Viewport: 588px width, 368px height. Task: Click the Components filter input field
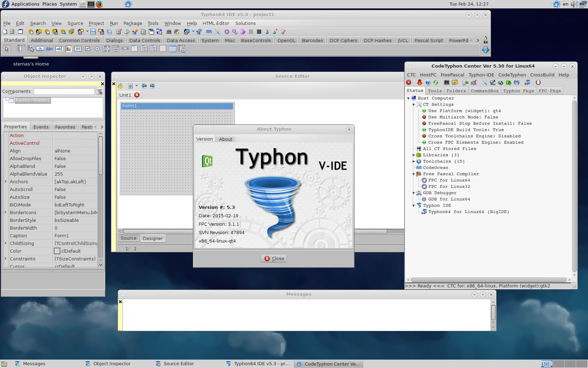pyautogui.click(x=64, y=91)
